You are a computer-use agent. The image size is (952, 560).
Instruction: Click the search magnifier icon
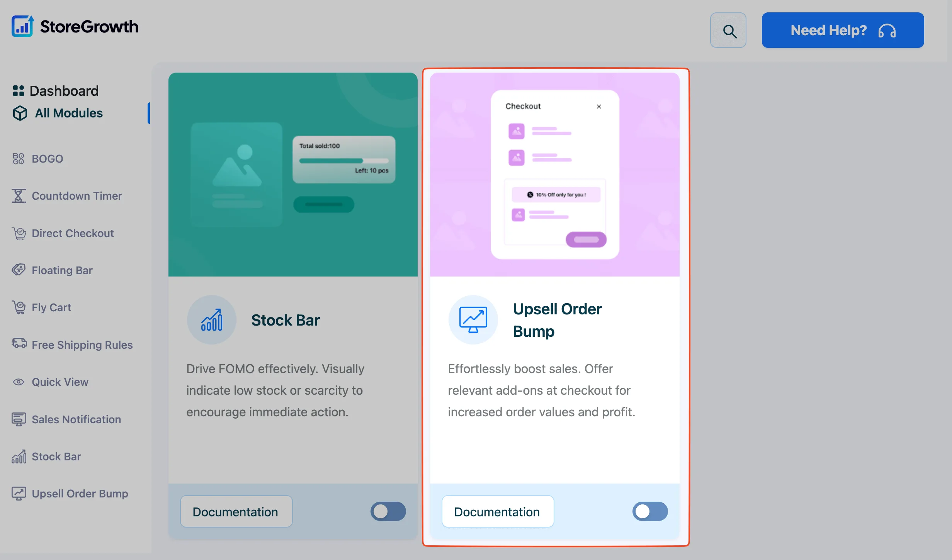[728, 31]
